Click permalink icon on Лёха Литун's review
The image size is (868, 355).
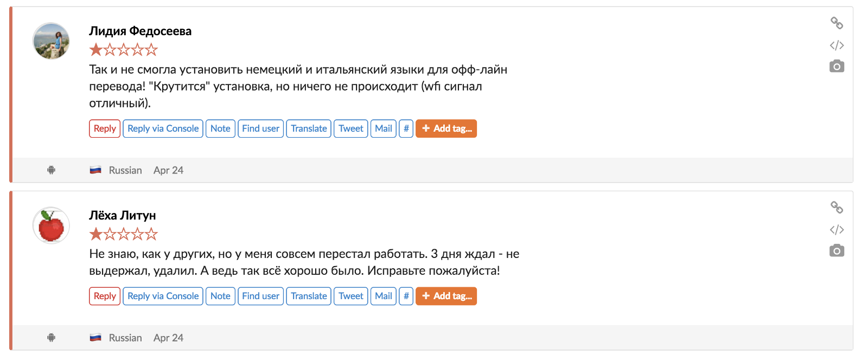837,207
